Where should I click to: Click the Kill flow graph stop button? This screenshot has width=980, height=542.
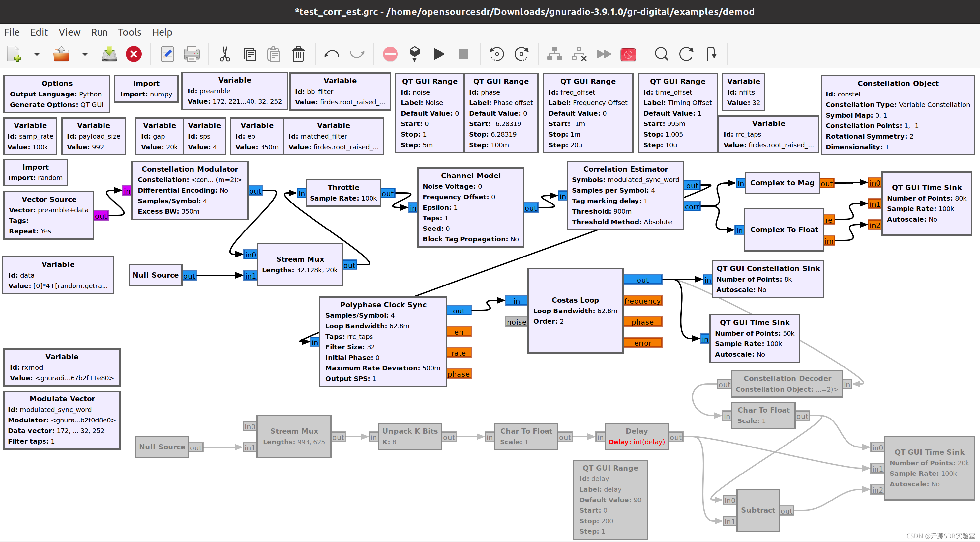463,54
